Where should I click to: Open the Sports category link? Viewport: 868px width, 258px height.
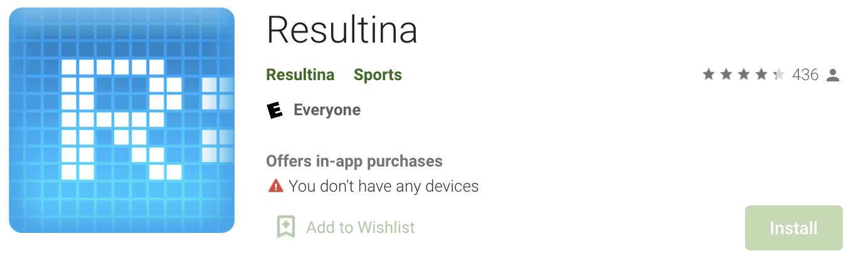point(378,75)
